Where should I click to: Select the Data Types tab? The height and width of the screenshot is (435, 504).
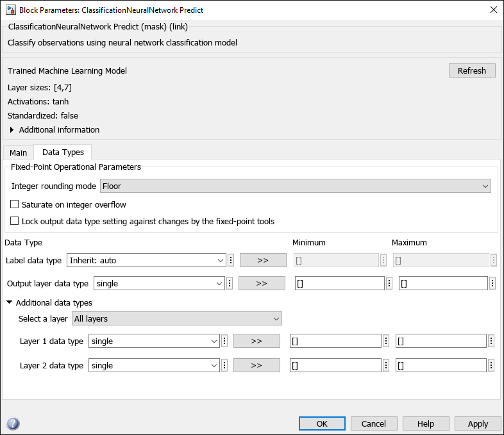(63, 152)
